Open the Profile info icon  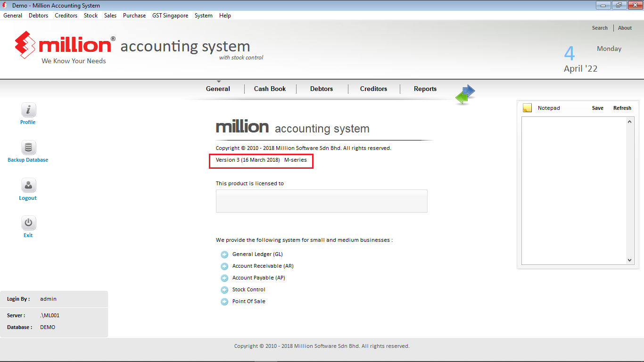point(28,110)
